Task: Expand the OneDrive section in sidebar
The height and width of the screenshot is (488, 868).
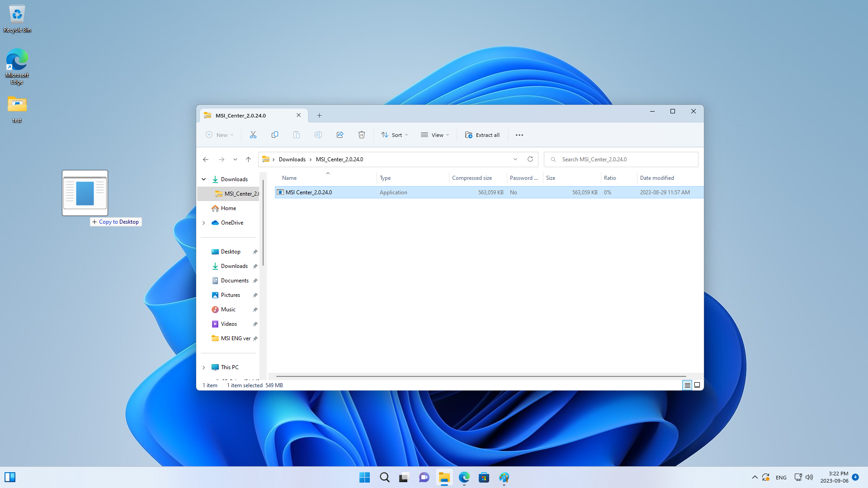Action: (x=203, y=223)
